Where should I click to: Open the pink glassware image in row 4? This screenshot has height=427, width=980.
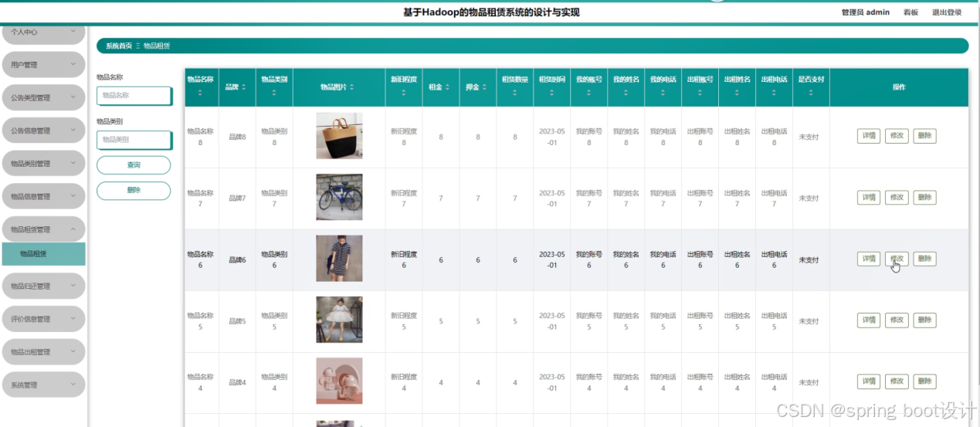coord(339,381)
